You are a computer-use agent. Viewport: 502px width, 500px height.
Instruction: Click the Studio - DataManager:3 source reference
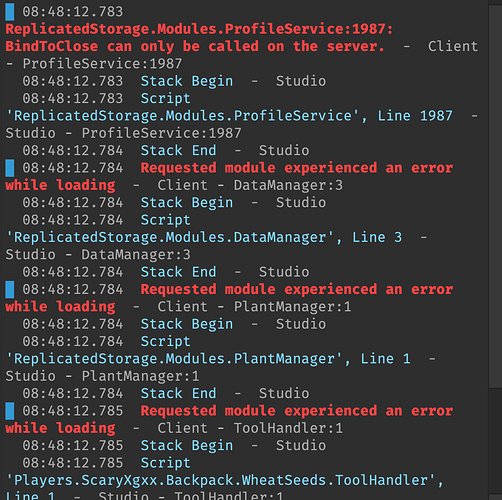click(98, 255)
